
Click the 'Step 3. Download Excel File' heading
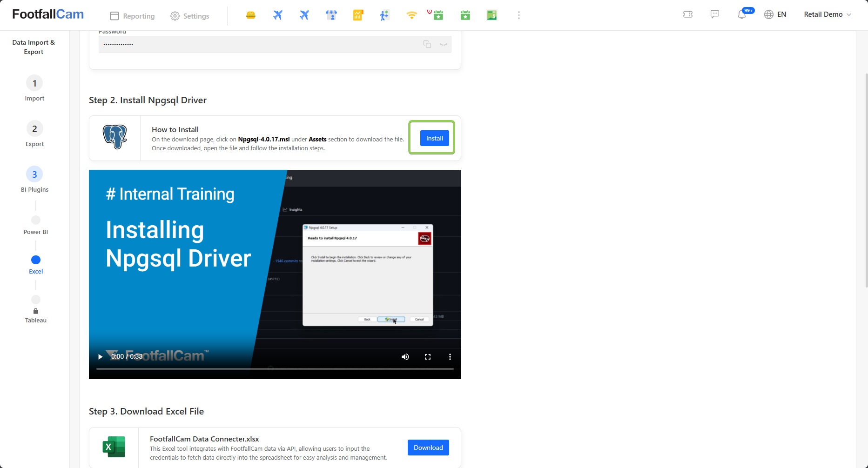pyautogui.click(x=146, y=411)
